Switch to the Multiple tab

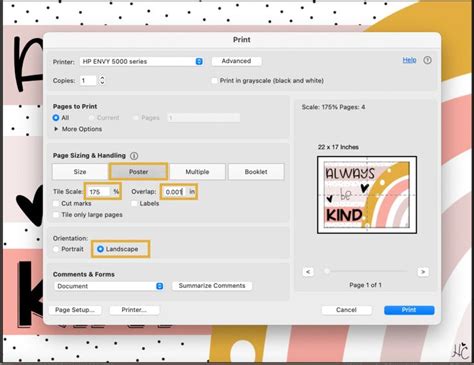197,172
